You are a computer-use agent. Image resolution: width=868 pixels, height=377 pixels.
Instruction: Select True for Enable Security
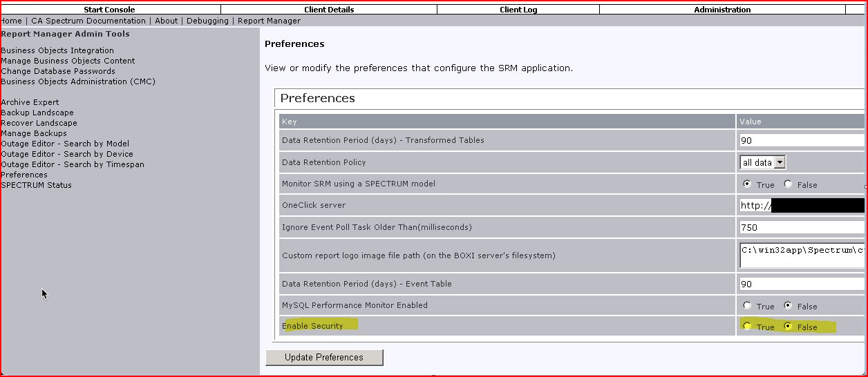pyautogui.click(x=747, y=327)
